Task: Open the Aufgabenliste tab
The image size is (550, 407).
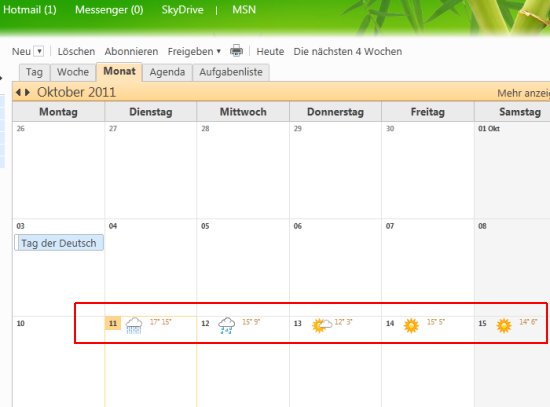Action: click(x=231, y=72)
